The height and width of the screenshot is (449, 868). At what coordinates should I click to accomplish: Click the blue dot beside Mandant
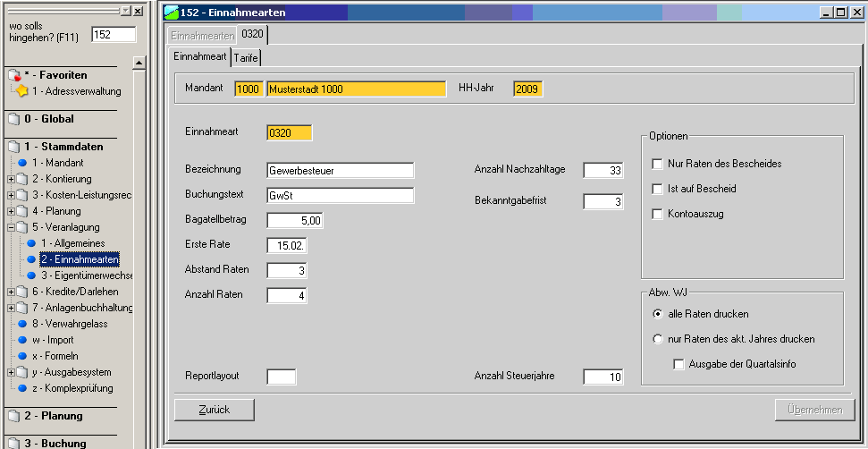(x=22, y=163)
